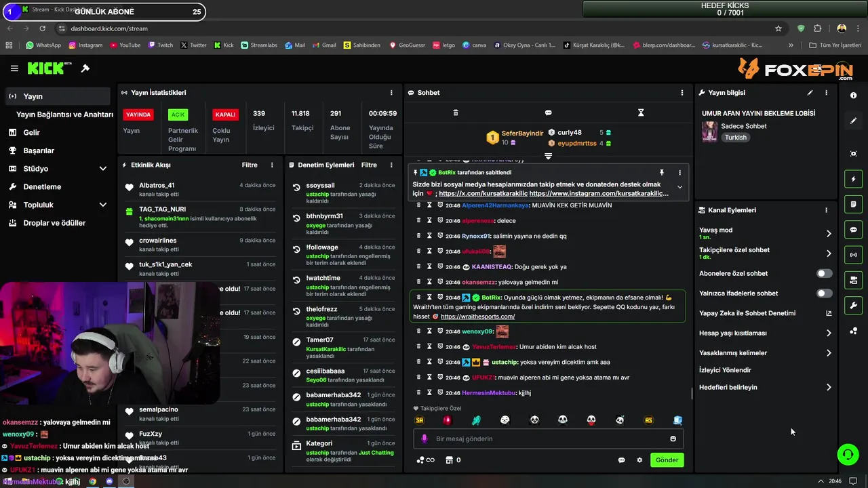Viewport: 868px width, 488px height.
Task: Click the gavel moderator icon next to Kick logo
Action: tap(85, 68)
